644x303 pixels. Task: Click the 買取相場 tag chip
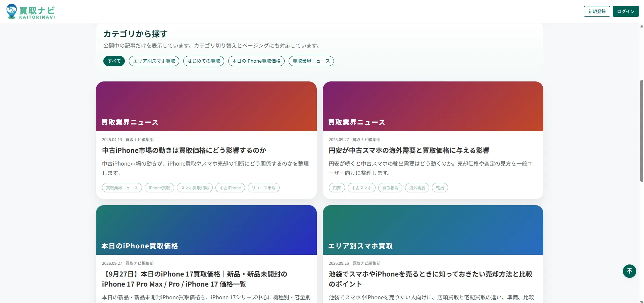coord(390,188)
